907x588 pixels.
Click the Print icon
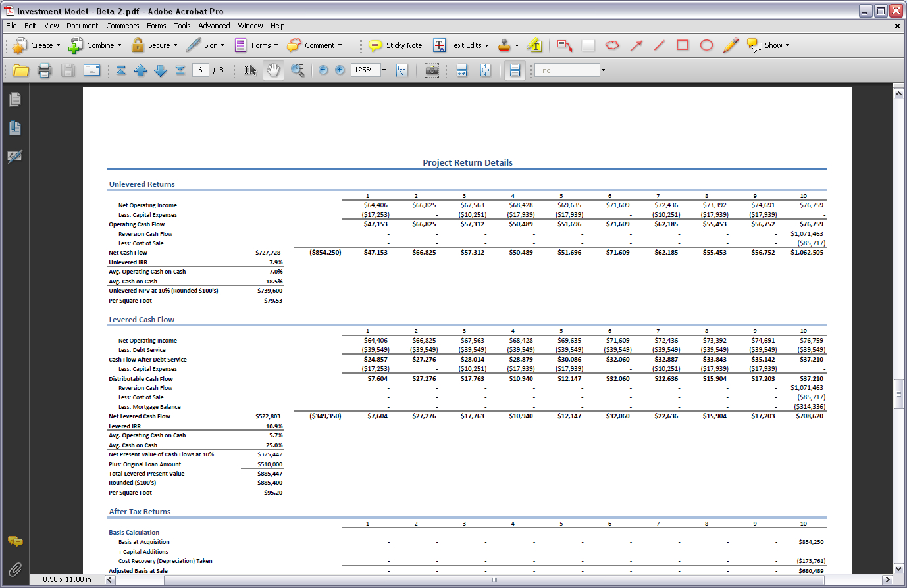point(44,70)
